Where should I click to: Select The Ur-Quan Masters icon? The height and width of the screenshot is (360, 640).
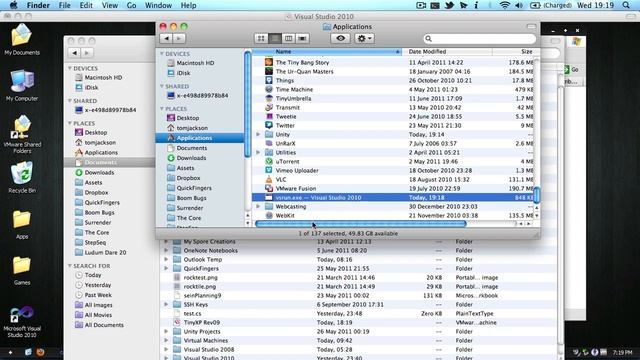[269, 71]
